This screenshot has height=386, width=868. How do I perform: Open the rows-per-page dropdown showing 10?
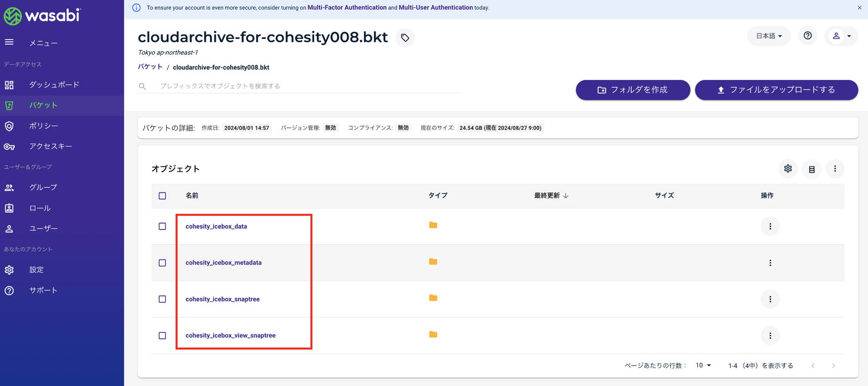(x=703, y=365)
